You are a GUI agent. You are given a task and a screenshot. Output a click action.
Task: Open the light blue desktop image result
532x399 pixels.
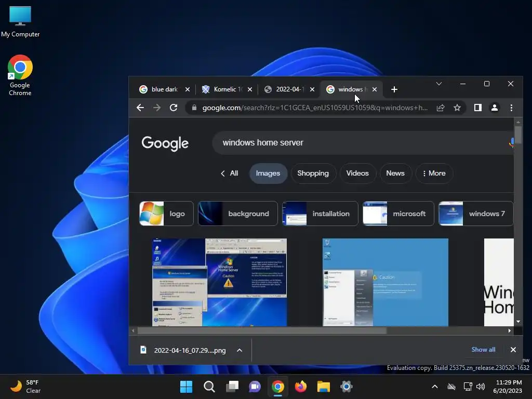tap(385, 282)
